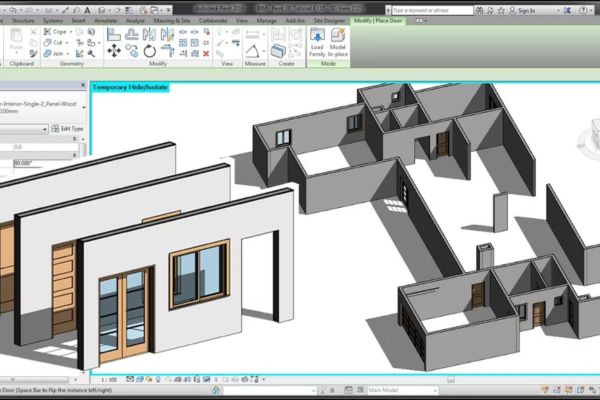600x400 pixels.
Task: Expand the quick access toolbar customize arrow
Action: [x=168, y=10]
